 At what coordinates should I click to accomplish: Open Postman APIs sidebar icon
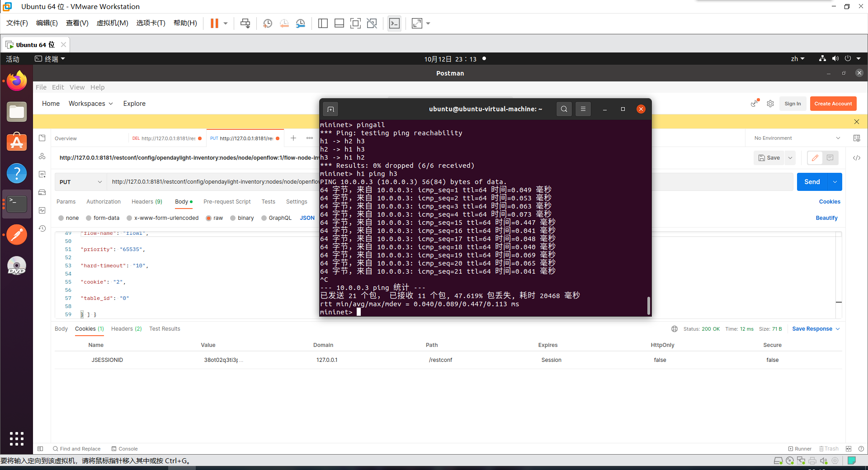42,156
